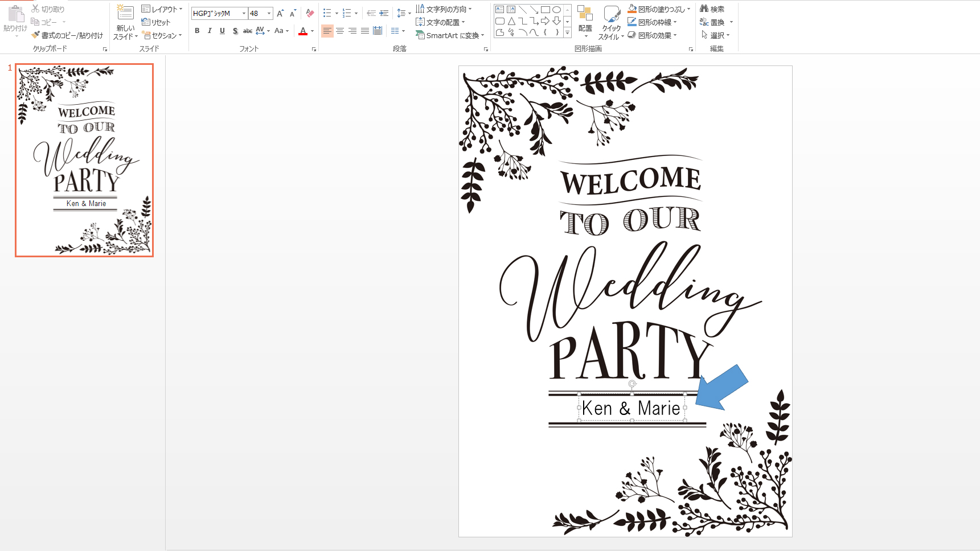Click the Reset (リセット) slide button
Viewport: 980px width, 551px height.
coord(156,22)
